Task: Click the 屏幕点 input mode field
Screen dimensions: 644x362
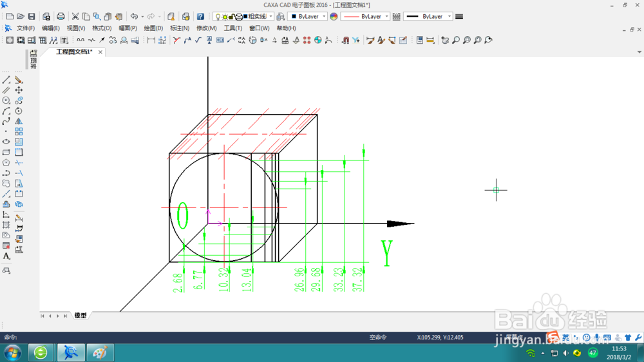Action: (x=514, y=338)
